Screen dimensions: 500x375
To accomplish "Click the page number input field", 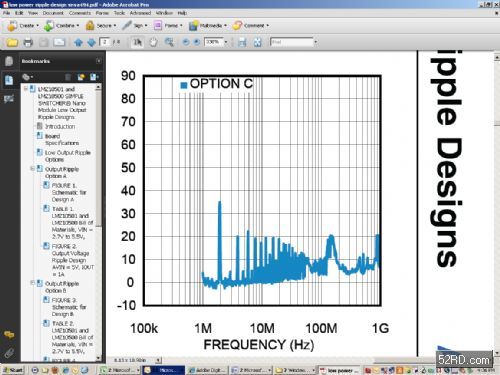I will (x=105, y=42).
